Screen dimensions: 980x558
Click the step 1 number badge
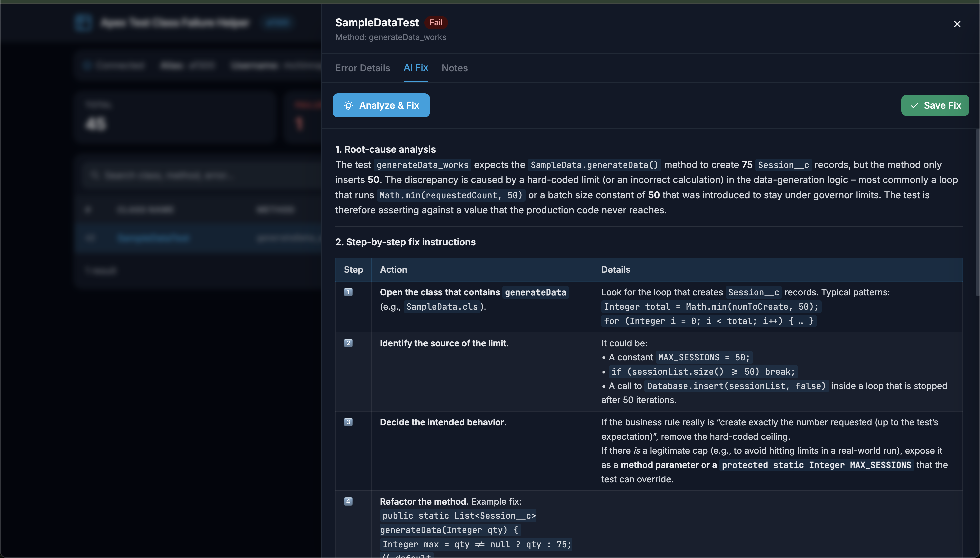[348, 292]
